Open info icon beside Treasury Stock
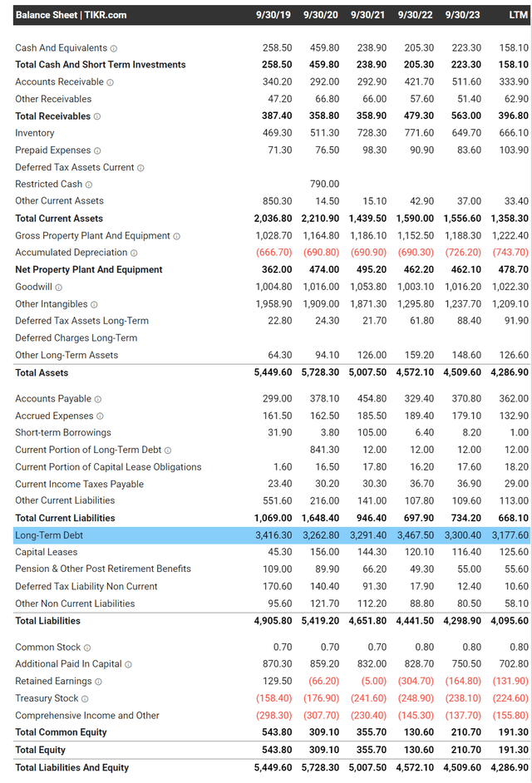532x783 pixels. 85,699
